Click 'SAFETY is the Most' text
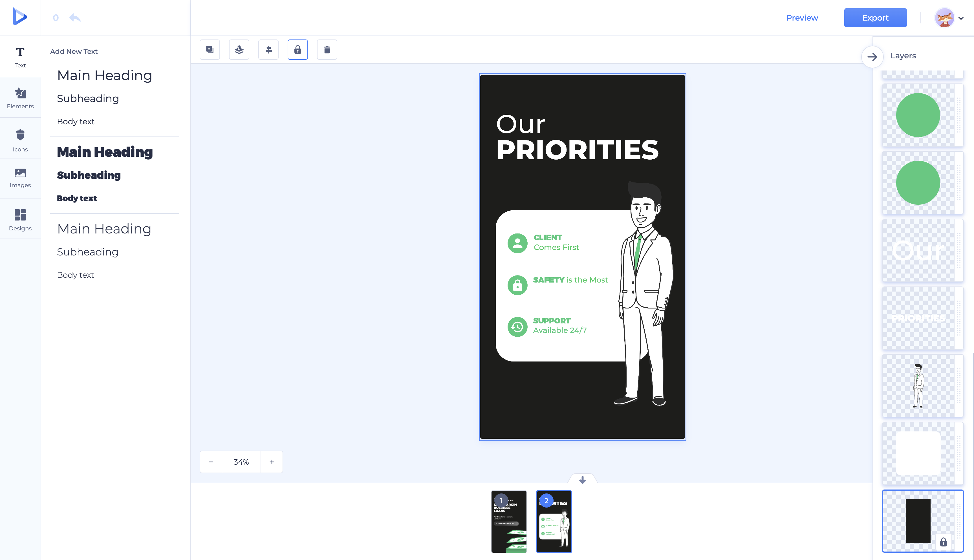Screen dimensions: 974x560 click(x=570, y=280)
